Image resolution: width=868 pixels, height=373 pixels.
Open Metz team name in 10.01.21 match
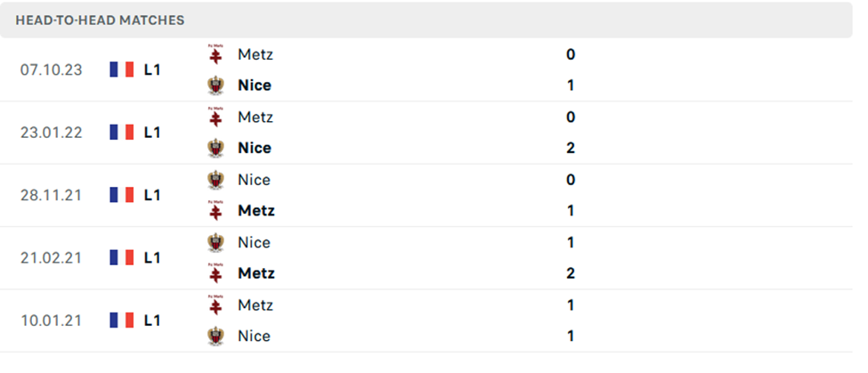(256, 305)
